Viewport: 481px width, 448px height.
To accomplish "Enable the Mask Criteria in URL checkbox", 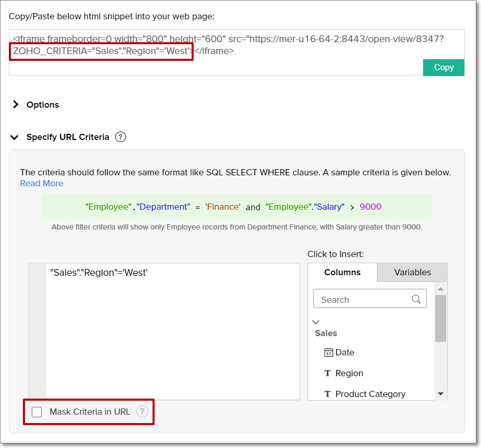I will 37,412.
